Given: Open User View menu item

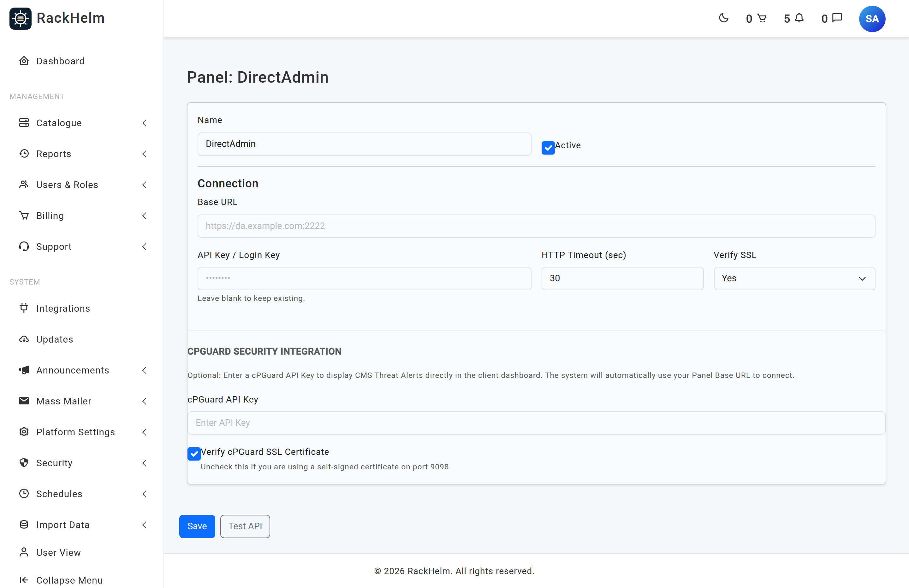Looking at the screenshot, I should click(x=82, y=552).
